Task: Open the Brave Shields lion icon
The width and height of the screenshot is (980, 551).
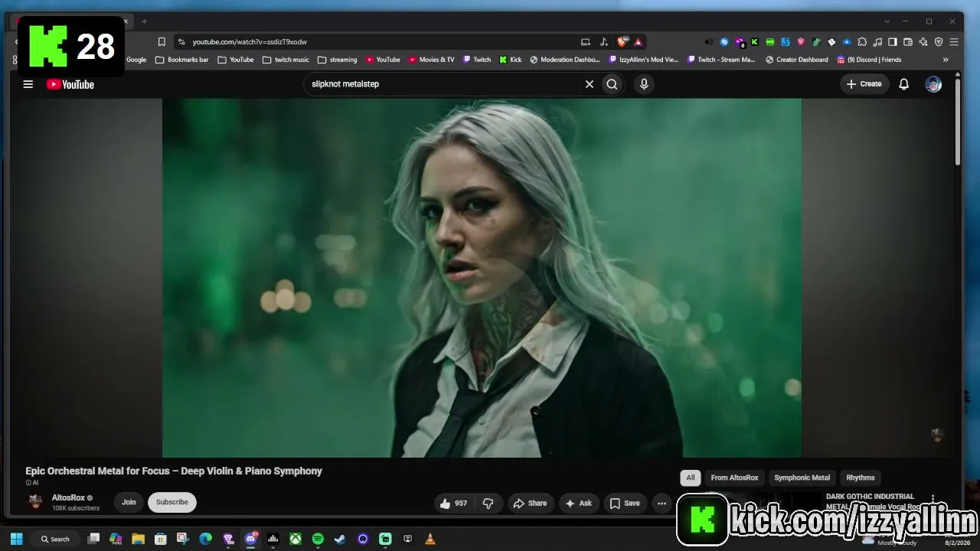Action: pyautogui.click(x=622, y=42)
